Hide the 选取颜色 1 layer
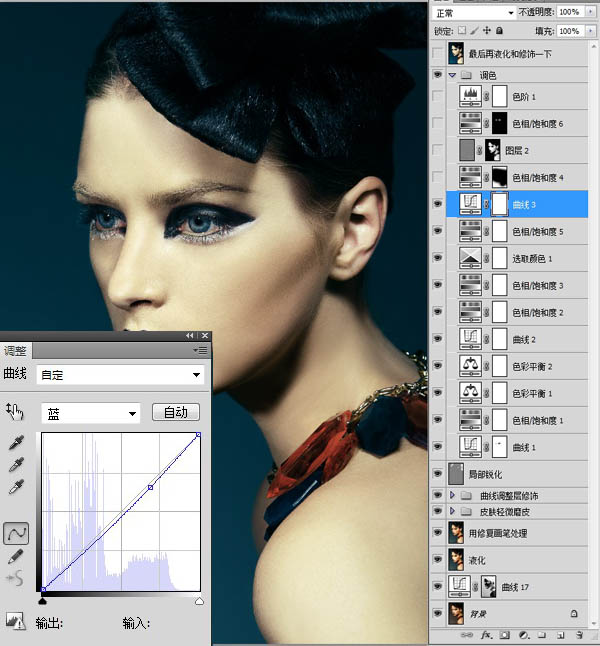Viewport: 600px width, 646px height. pyautogui.click(x=438, y=258)
